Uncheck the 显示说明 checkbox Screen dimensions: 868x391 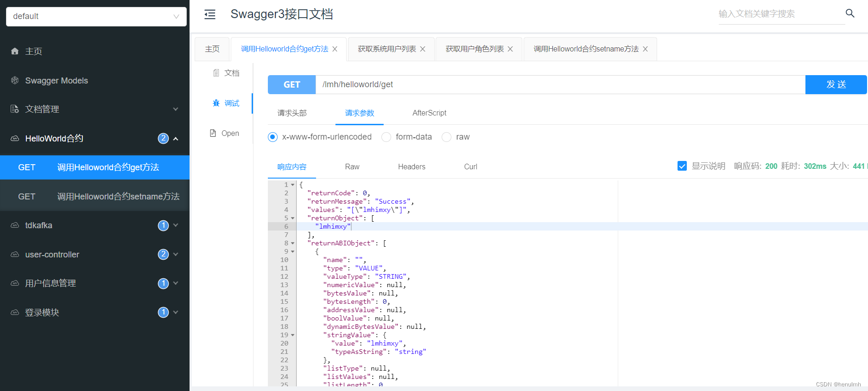tap(682, 166)
